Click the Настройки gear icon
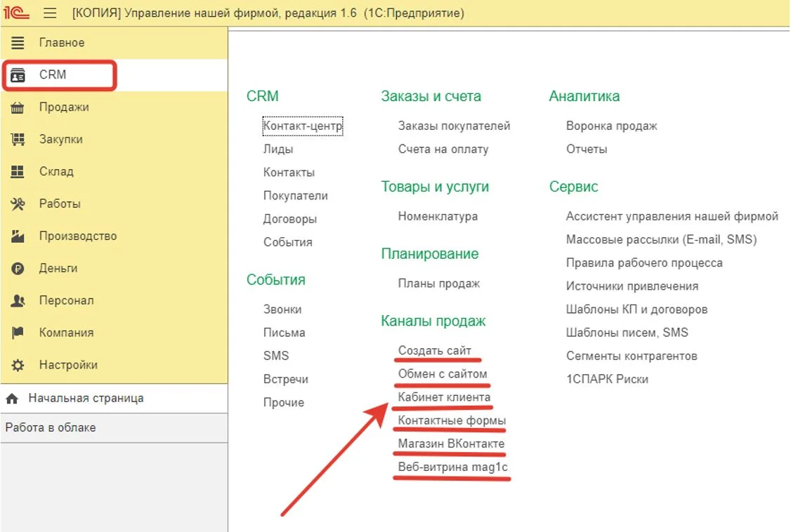Screen dimensions: 791x532 18,365
